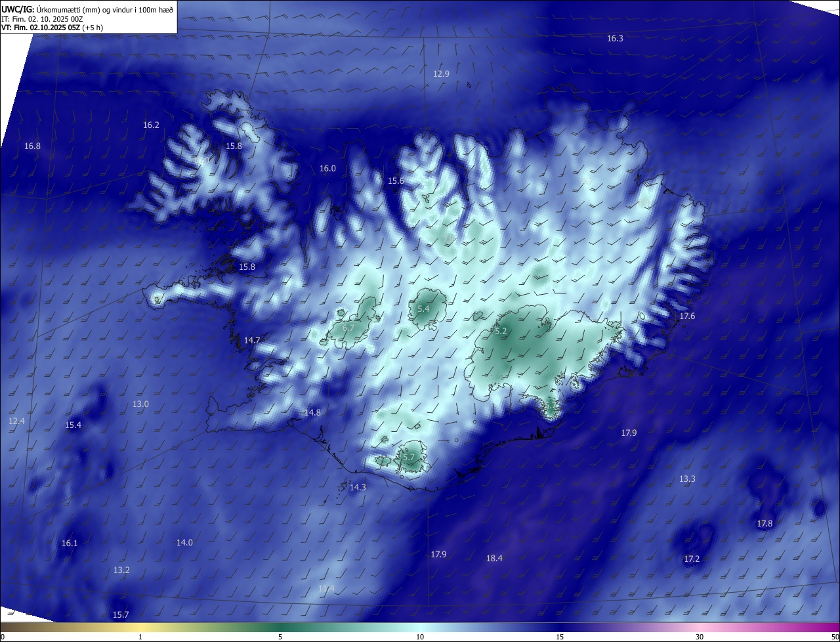Click the 14.3 value on the south coast
This screenshot has width=840, height=642.
click(358, 488)
